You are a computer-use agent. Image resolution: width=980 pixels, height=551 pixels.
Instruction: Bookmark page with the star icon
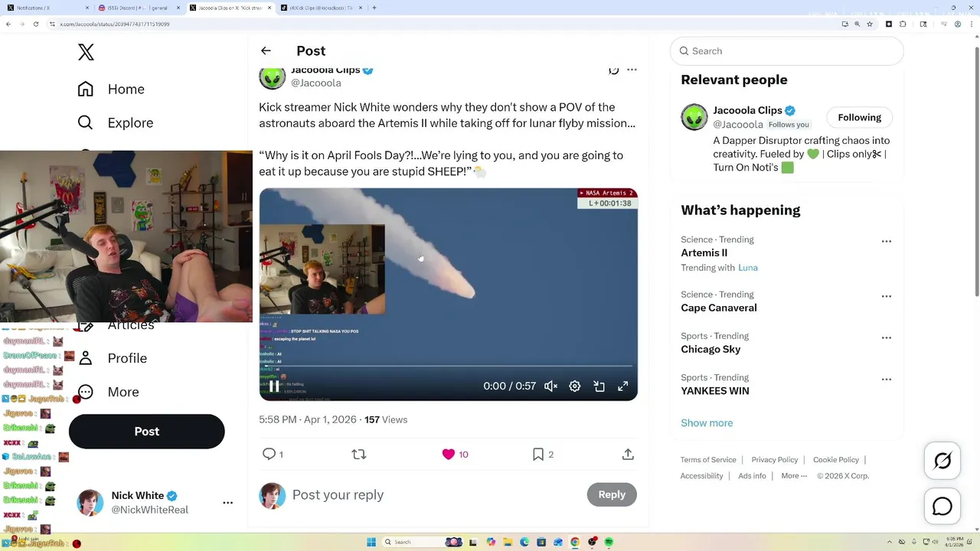tap(870, 24)
